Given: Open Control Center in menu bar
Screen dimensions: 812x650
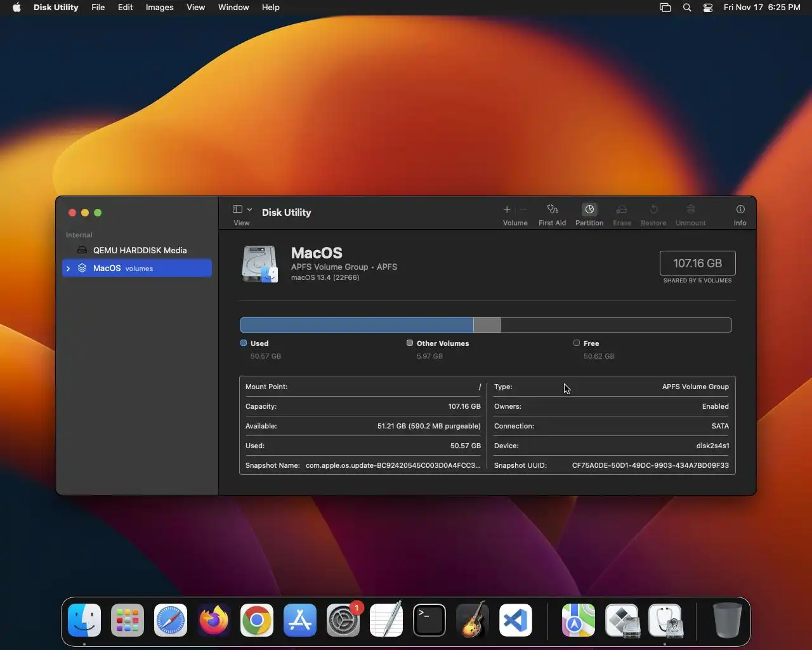Looking at the screenshot, I should click(708, 8).
